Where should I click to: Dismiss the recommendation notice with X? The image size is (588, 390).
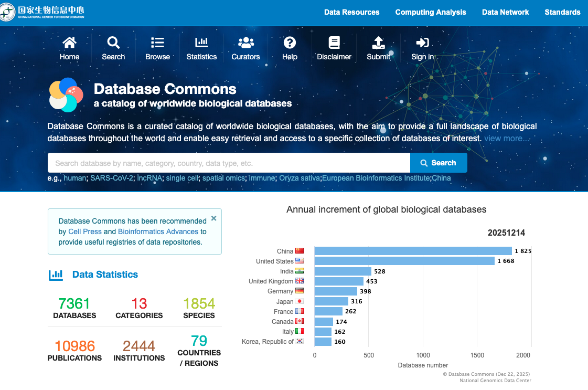click(x=213, y=218)
